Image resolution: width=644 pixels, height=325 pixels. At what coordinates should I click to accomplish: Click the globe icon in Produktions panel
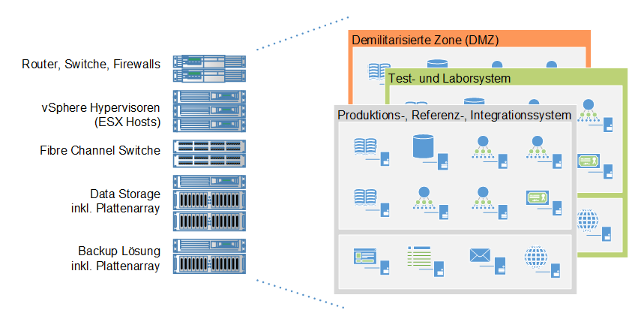537,257
